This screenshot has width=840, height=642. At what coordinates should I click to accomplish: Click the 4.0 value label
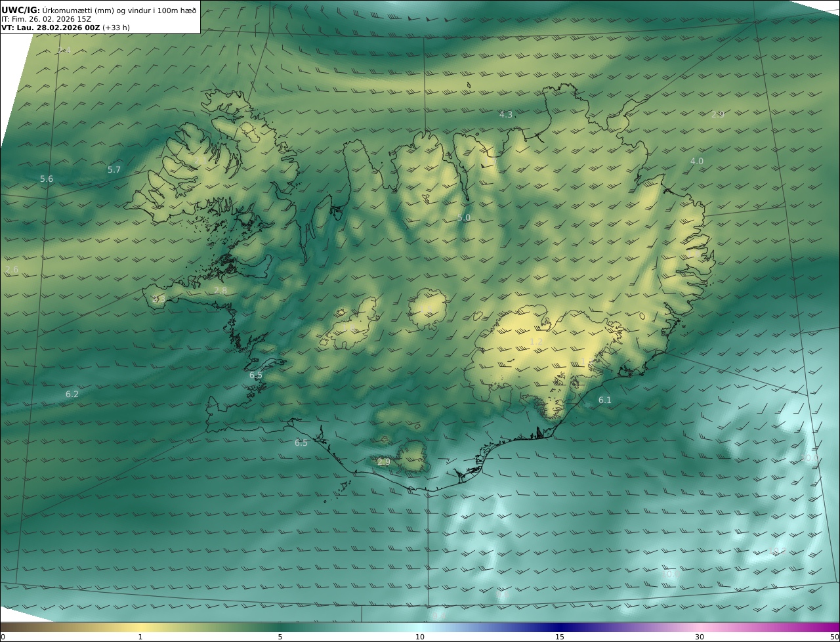pyautogui.click(x=697, y=161)
